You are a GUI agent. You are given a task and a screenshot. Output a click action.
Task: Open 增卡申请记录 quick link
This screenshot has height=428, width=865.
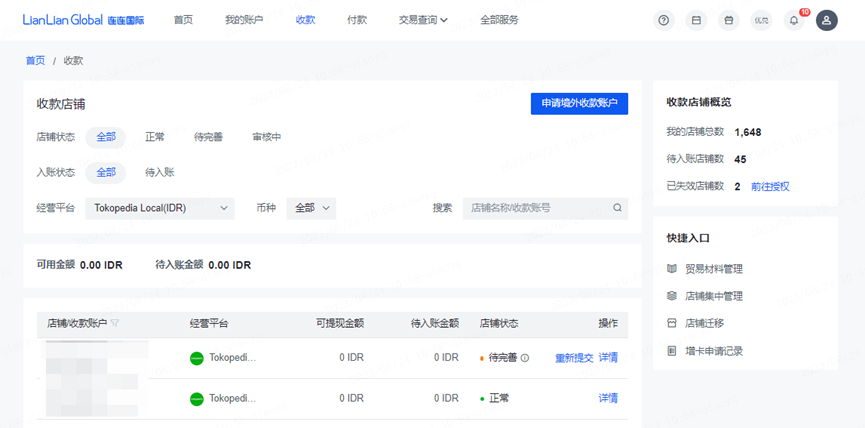click(x=714, y=351)
